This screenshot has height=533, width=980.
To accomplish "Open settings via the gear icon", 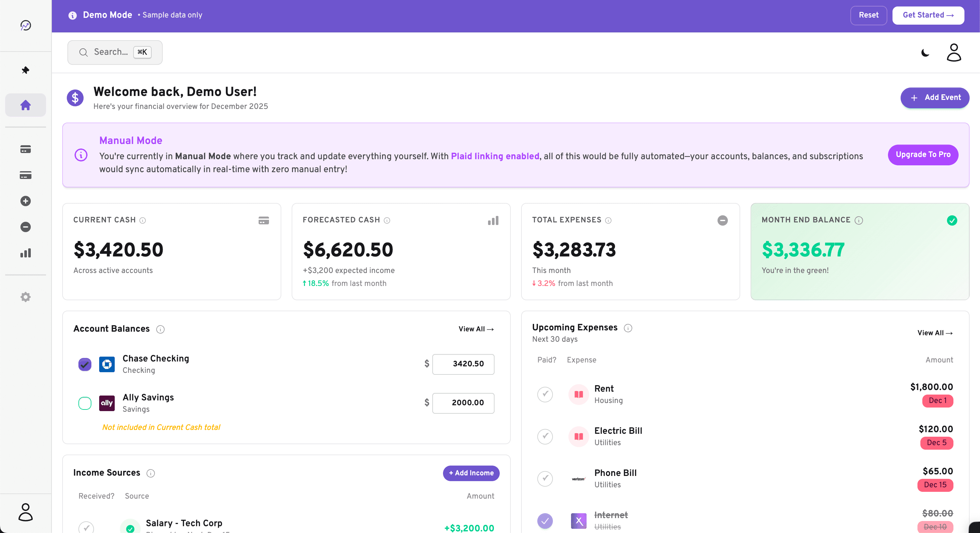I will [x=25, y=297].
